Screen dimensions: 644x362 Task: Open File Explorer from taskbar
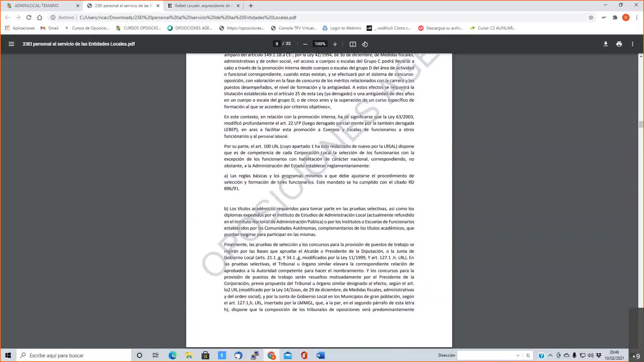click(x=189, y=355)
